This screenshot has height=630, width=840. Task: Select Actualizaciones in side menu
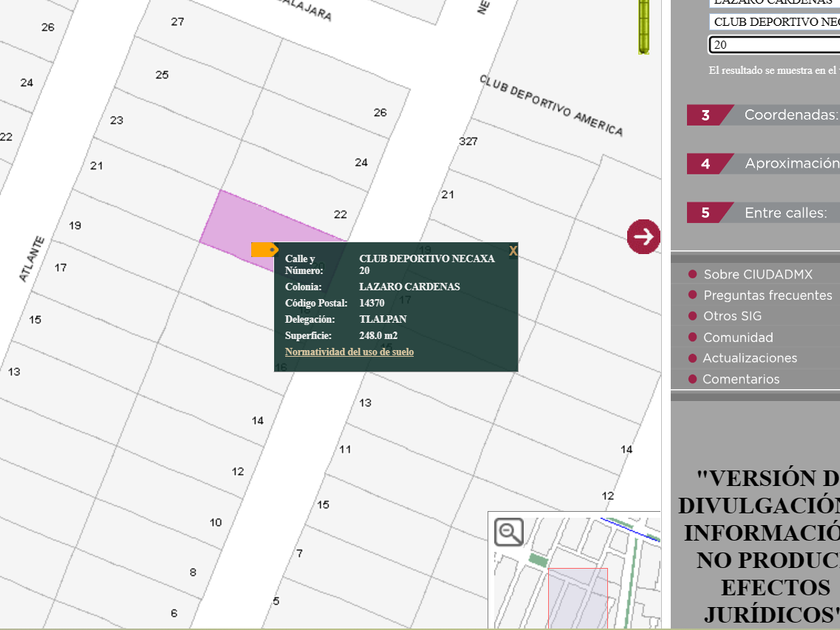[749, 358]
